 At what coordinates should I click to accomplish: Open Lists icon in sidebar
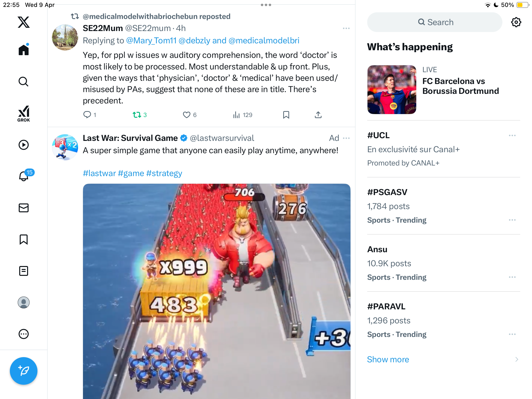point(24,271)
